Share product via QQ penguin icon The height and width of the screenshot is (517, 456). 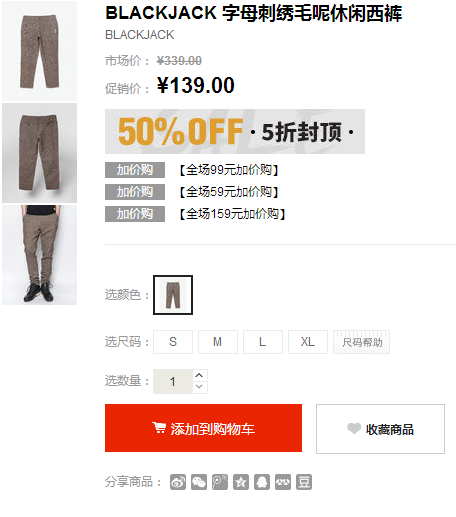[x=262, y=482]
